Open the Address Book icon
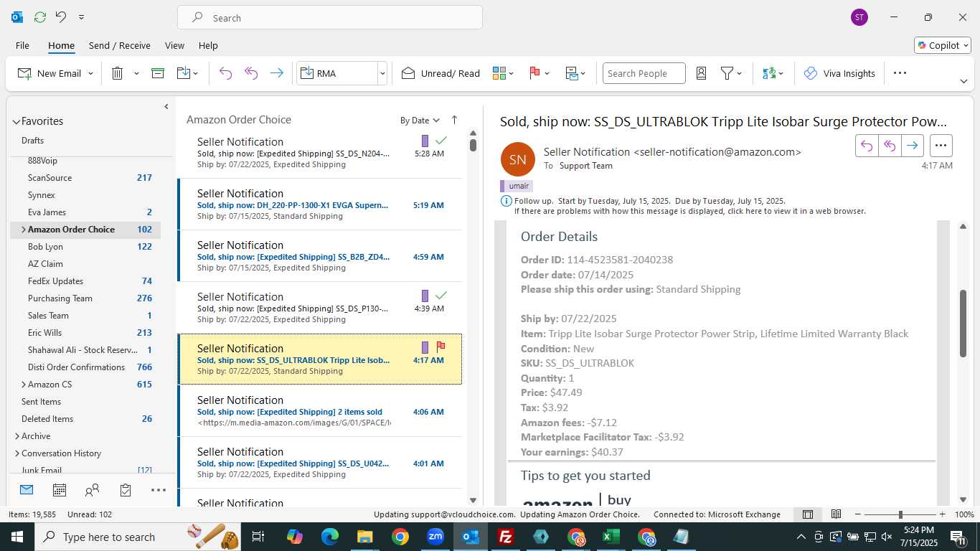This screenshot has width=980, height=551. (702, 73)
